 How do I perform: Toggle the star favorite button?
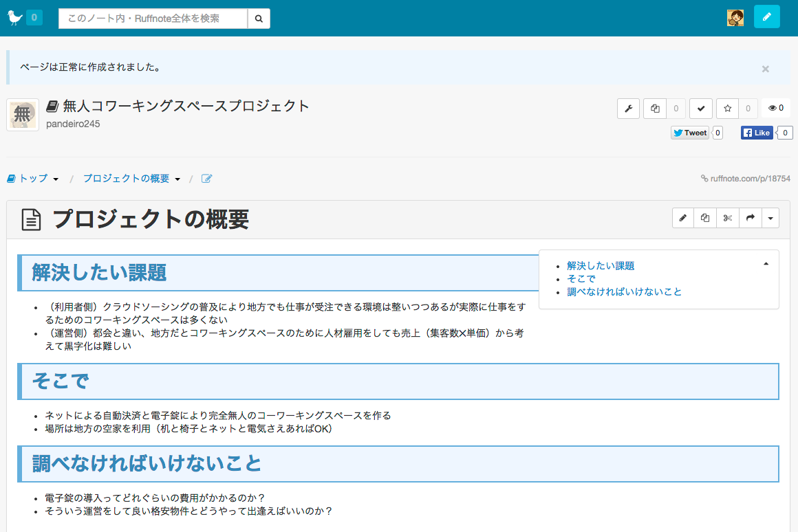727,109
